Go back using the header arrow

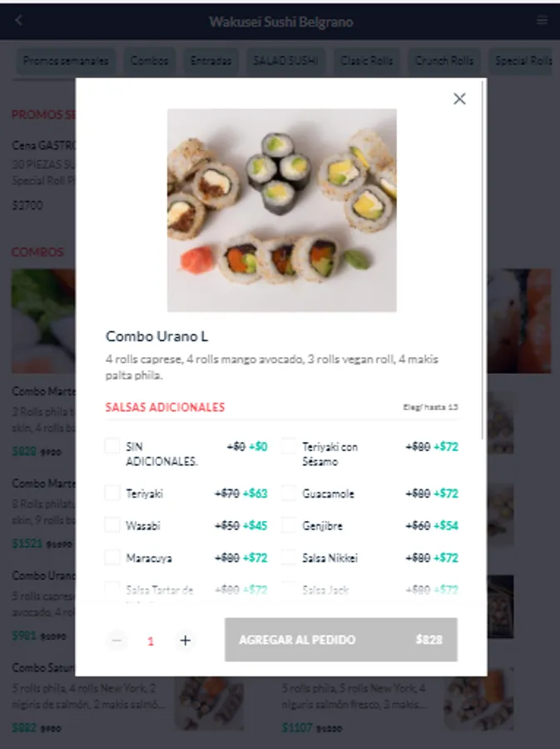pos(18,20)
